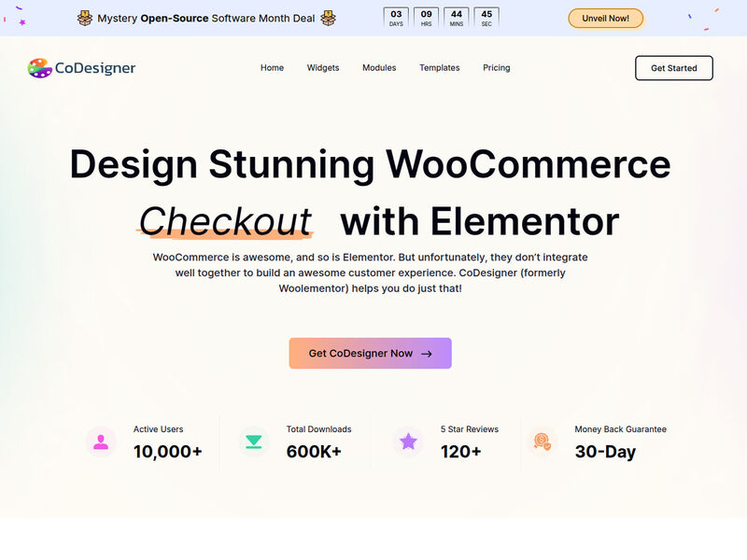
Task: Open the Home menu item
Action: tap(272, 67)
